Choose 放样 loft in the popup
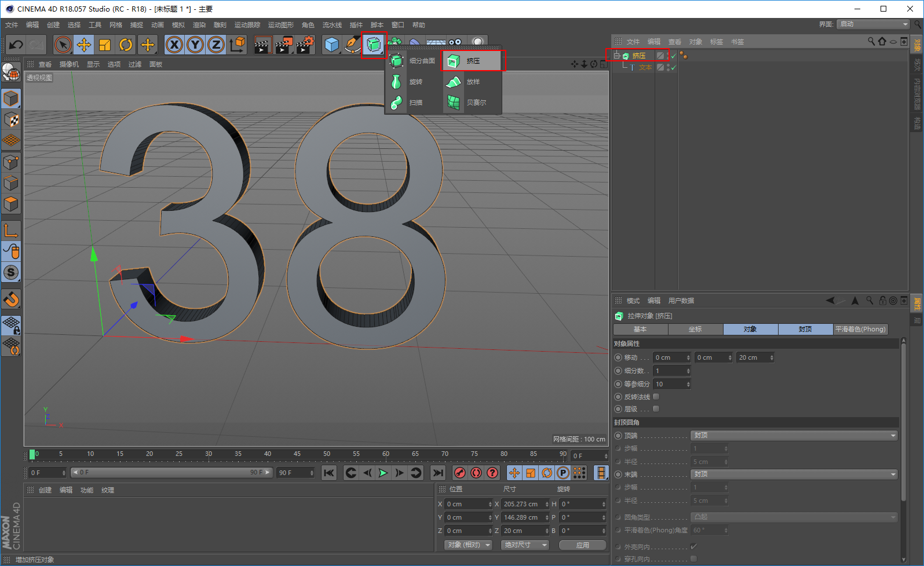Image resolution: width=924 pixels, height=566 pixels. [473, 82]
